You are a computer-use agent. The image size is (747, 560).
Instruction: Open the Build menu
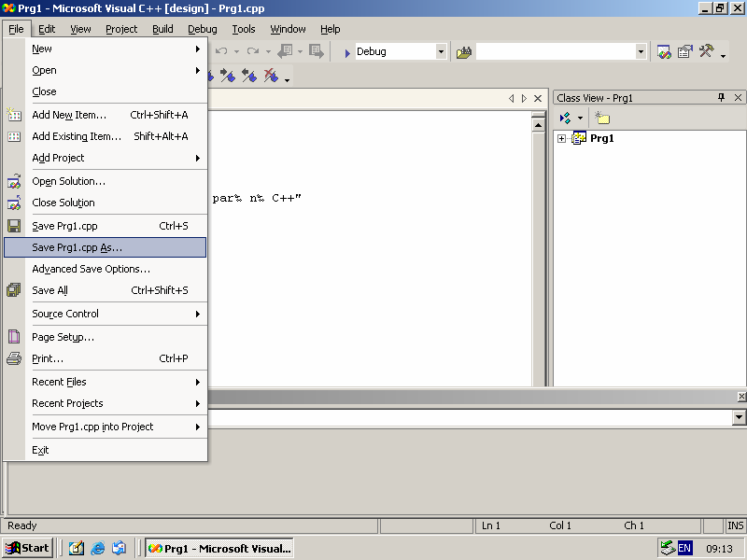tap(162, 29)
